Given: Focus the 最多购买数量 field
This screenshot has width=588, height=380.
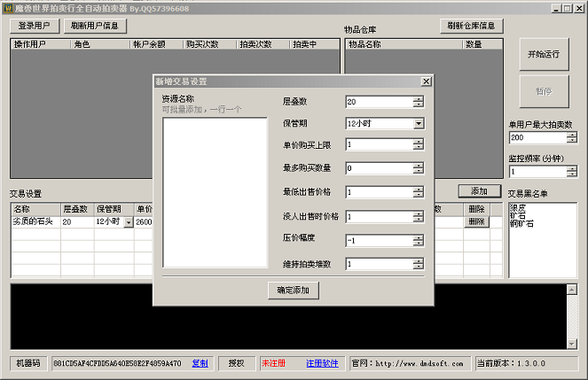Looking at the screenshot, I should [x=379, y=168].
